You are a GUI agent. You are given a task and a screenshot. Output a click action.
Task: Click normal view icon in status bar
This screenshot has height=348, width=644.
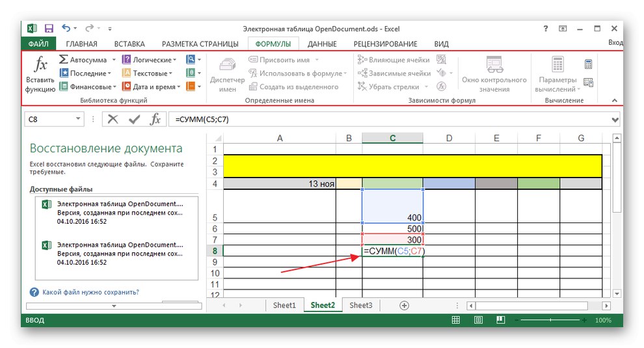tap(456, 320)
